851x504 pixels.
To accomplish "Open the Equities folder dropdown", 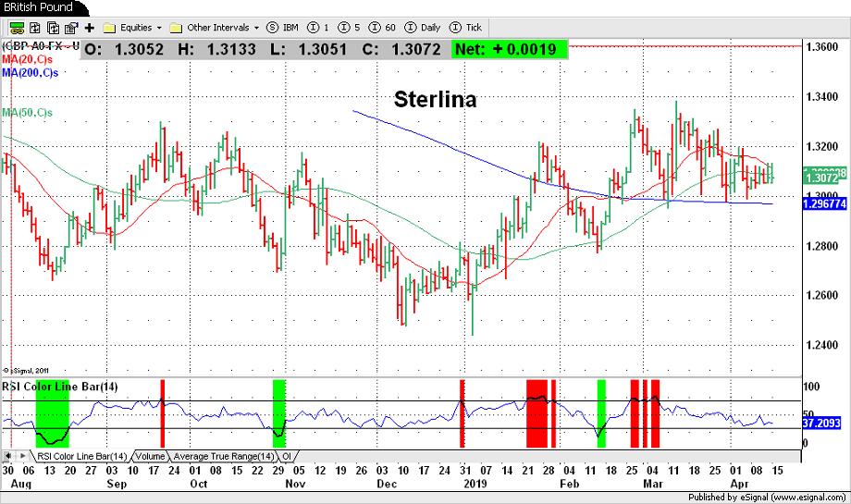I will click(x=133, y=28).
